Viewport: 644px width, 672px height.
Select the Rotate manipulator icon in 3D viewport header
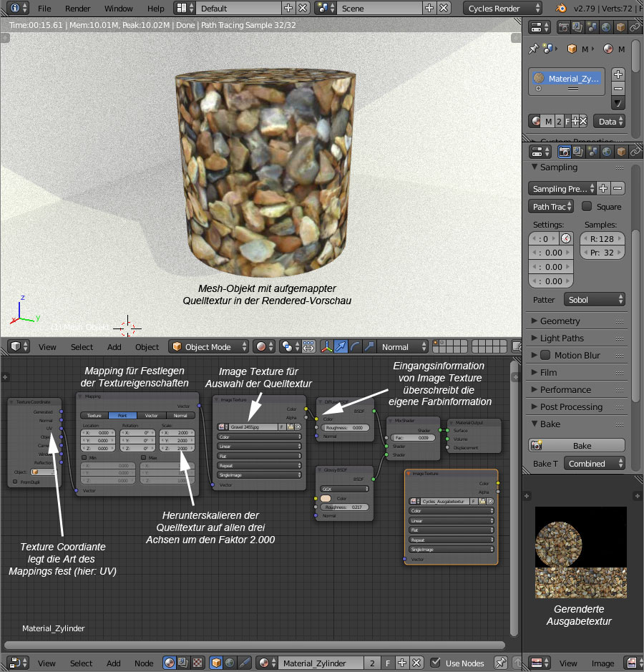[x=356, y=347]
